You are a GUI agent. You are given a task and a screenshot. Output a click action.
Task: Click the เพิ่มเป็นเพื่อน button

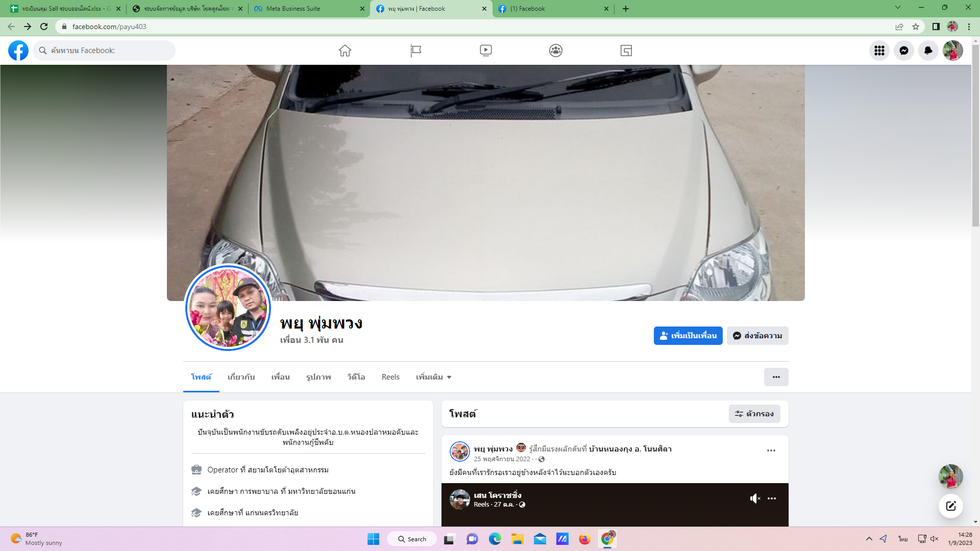pyautogui.click(x=688, y=336)
